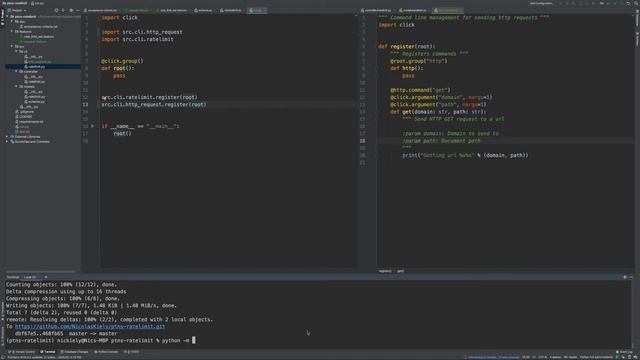Open the TODO tool window

pos(131,352)
